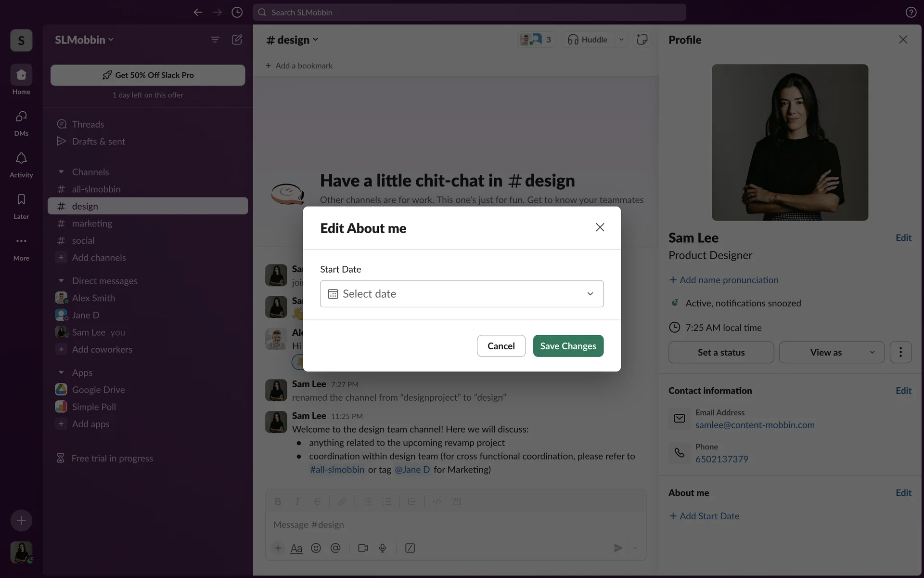Click the Save Changes button
The image size is (924, 578).
pos(568,346)
